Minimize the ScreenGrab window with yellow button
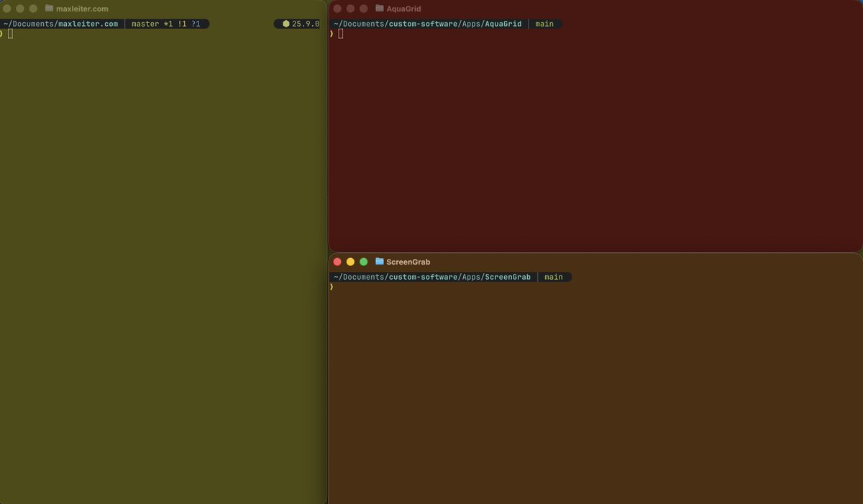The height and width of the screenshot is (504, 863). point(350,262)
